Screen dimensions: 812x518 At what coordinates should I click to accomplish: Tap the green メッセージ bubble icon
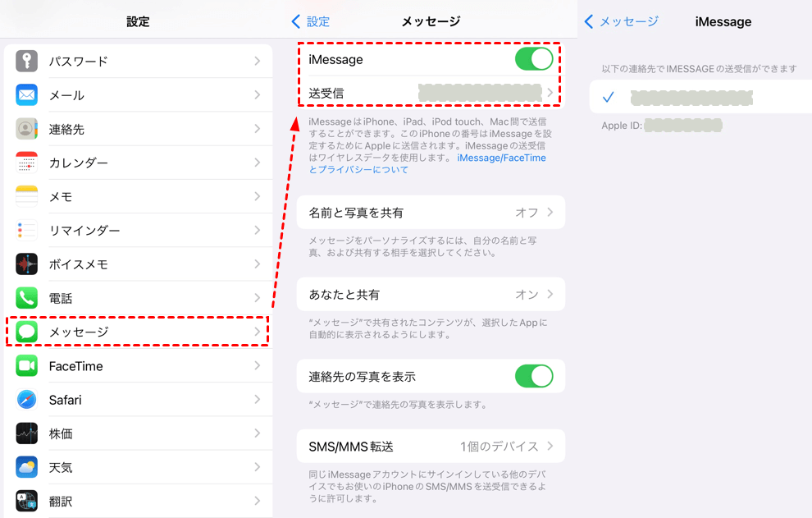tap(27, 332)
